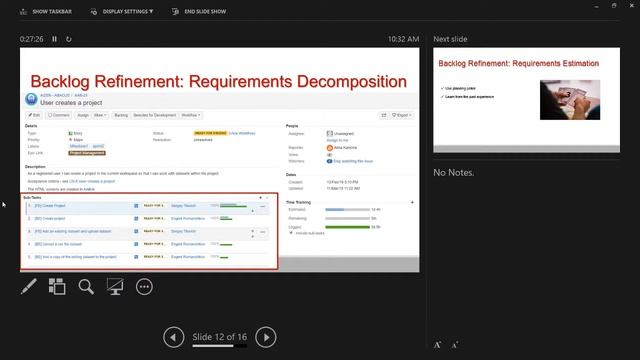Make the notes text larger
Screen dimensions: 640x360
438,345
